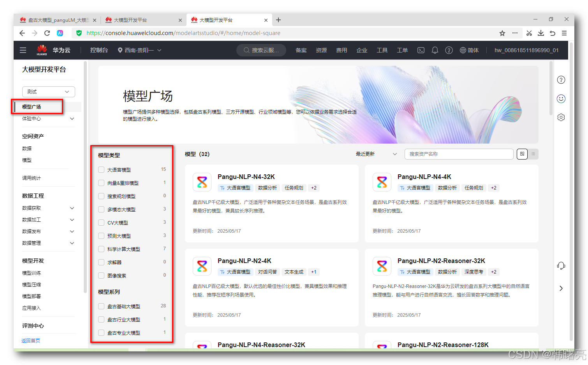Viewport: 588px width, 365px height.
Task: Check the 盘古行业大模型 series filter
Action: (101, 319)
